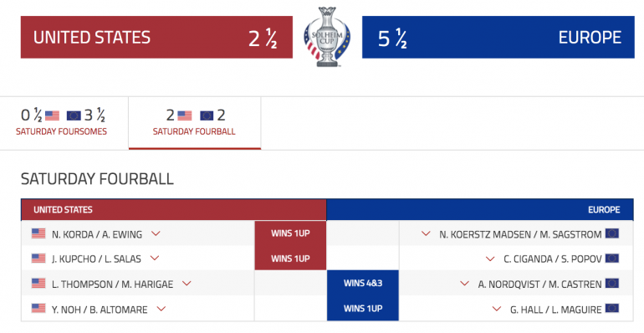Click US flag beside L. Thompson / M. Harigae
The image size is (644, 333).
coord(38,284)
